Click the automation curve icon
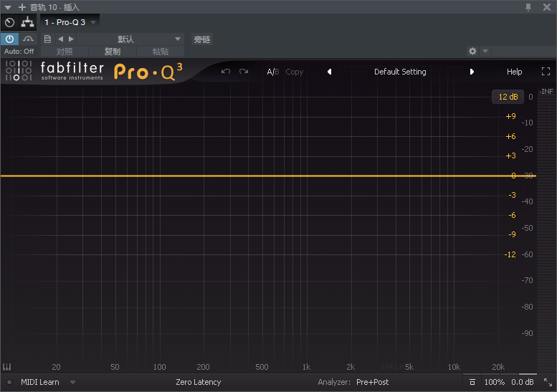Viewport: 557px width, 392px height. coord(28,39)
